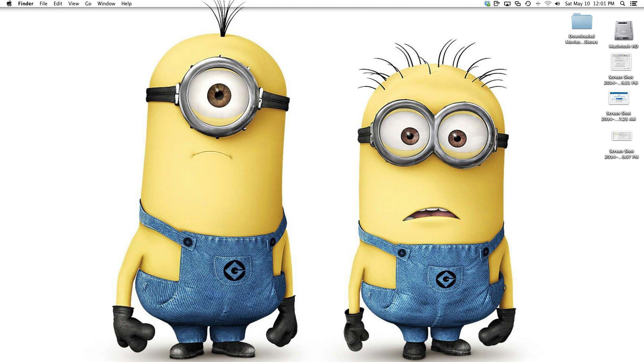Click the Macintosh HD label text

[x=624, y=46]
